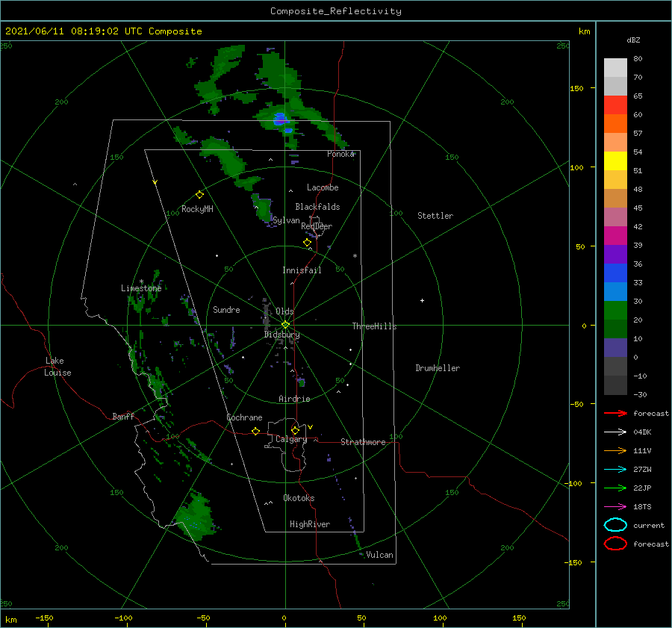Click the Ponoka city label
The image size is (672, 628).
pos(340,154)
